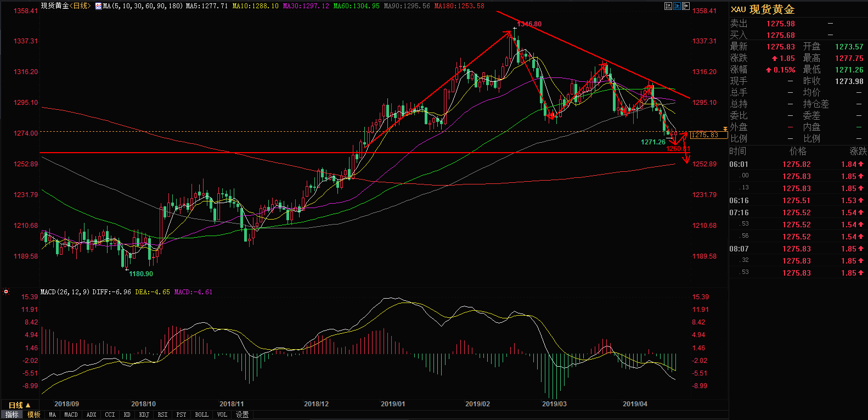Click the MA180:1253.58 value

click(459, 6)
